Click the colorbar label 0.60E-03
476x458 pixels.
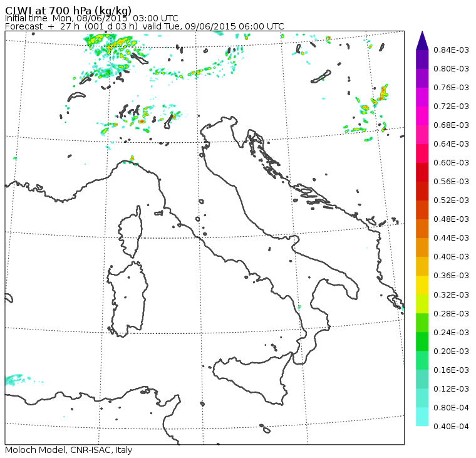pos(451,163)
